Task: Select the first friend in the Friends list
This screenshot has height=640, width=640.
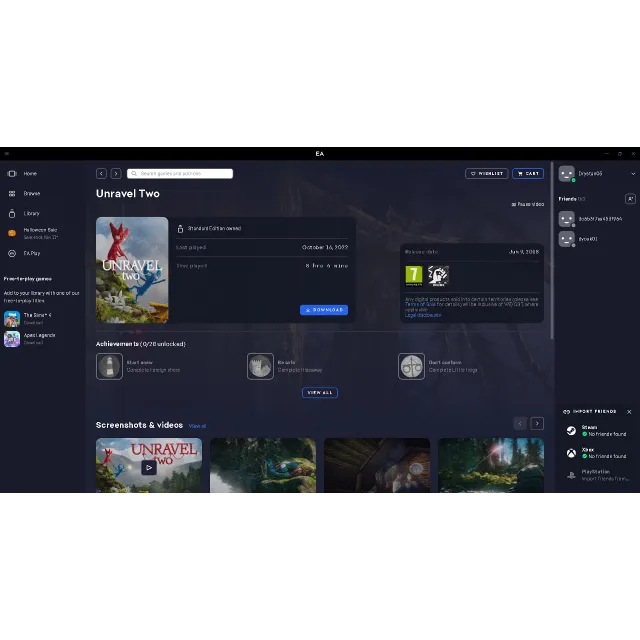Action: tap(590, 219)
